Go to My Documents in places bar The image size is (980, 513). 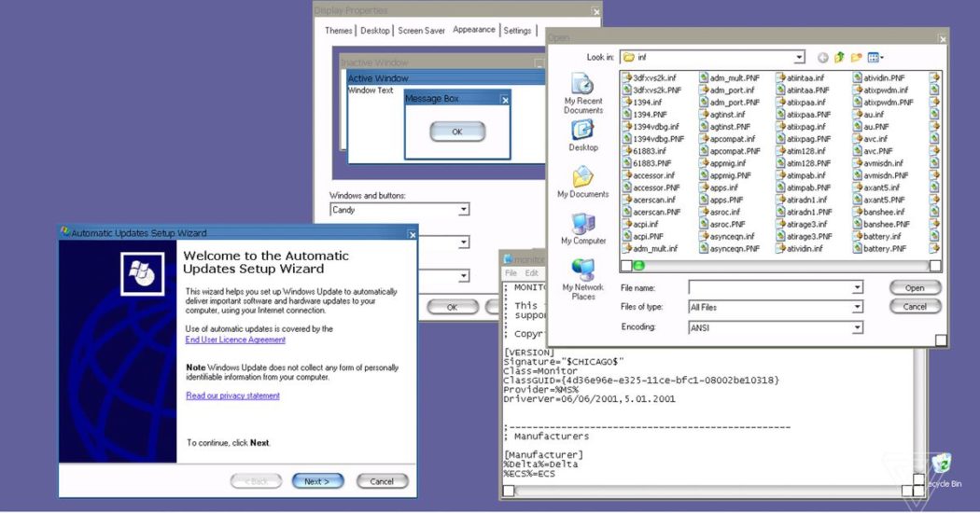point(582,182)
